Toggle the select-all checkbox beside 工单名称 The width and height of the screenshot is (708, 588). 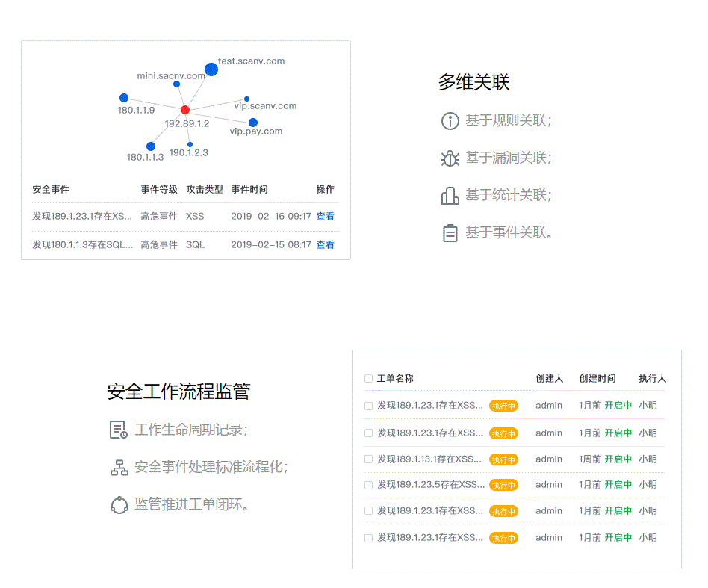(x=368, y=379)
